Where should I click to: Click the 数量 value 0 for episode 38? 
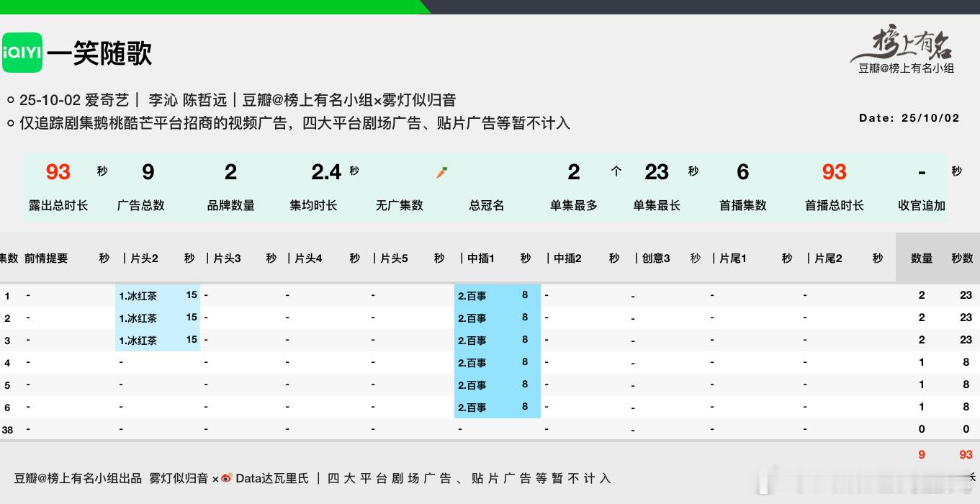tap(922, 429)
